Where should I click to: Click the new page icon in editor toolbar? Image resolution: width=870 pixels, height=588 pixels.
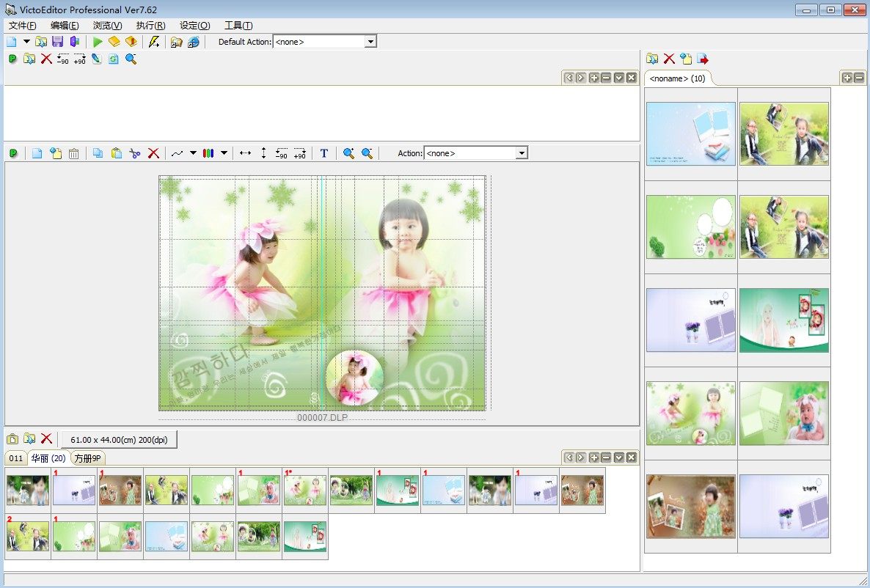tap(37, 153)
